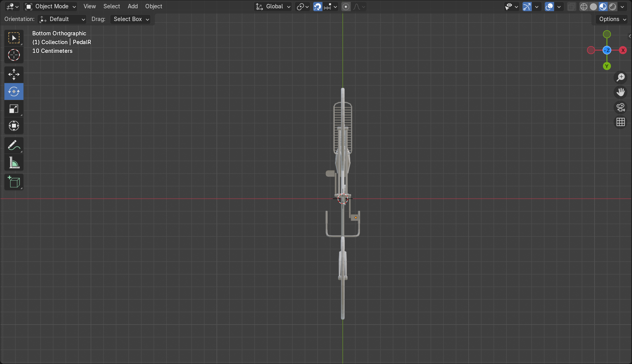632x364 pixels.
Task: Select the Transform tool
Action: [14, 126]
